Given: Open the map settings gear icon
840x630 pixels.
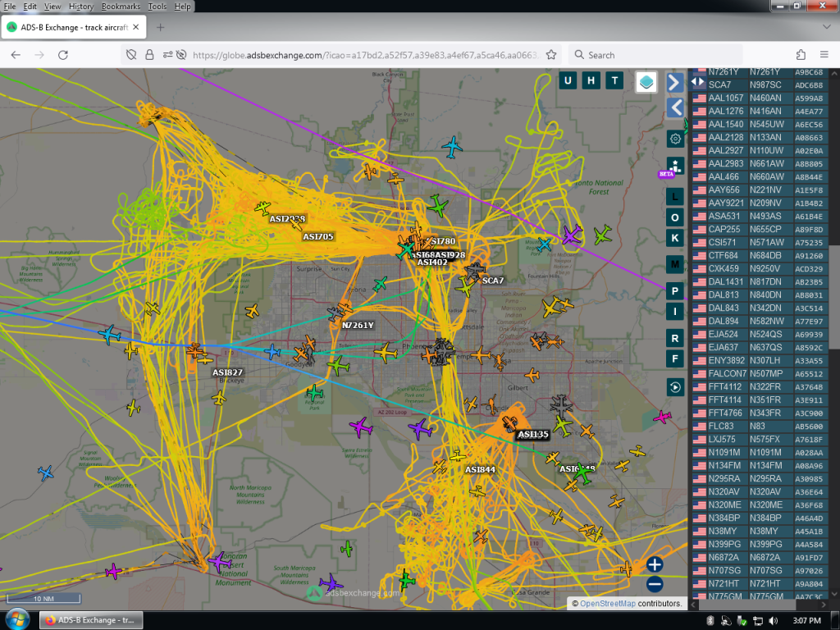Looking at the screenshot, I should coord(675,139).
